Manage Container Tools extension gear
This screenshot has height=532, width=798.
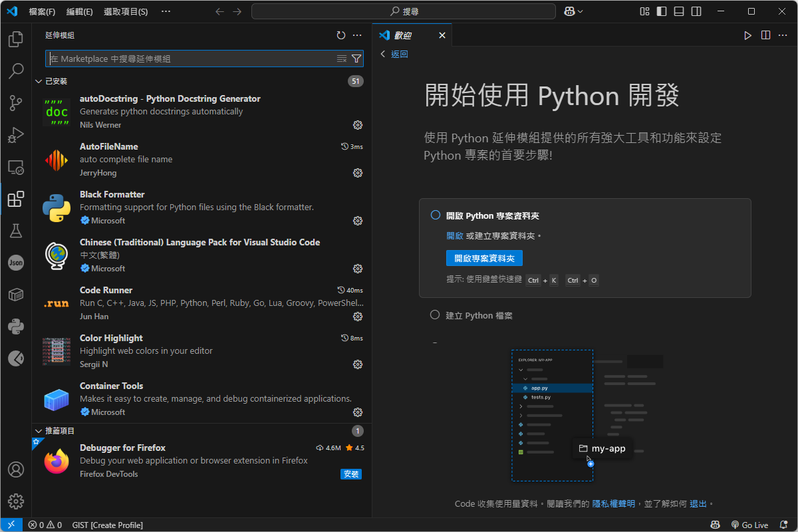click(358, 412)
